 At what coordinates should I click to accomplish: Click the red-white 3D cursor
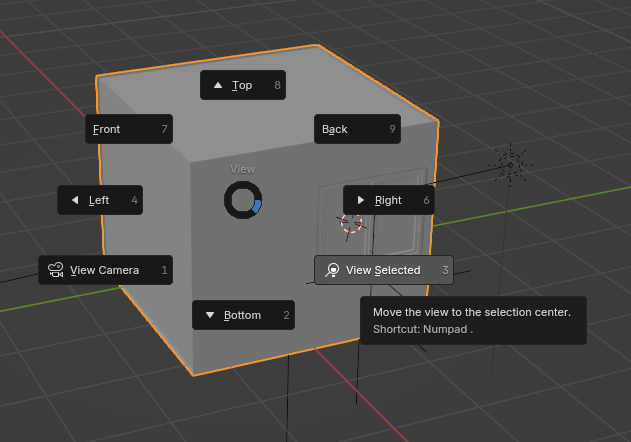351,223
